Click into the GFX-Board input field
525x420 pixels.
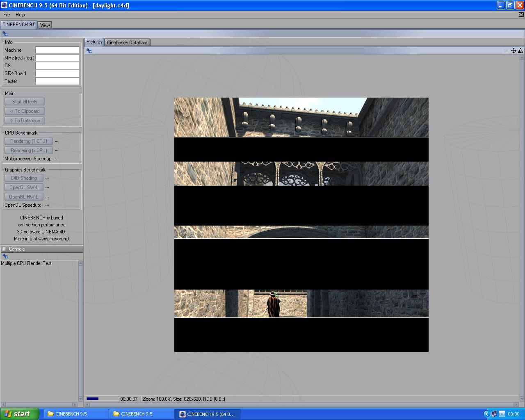(x=57, y=73)
